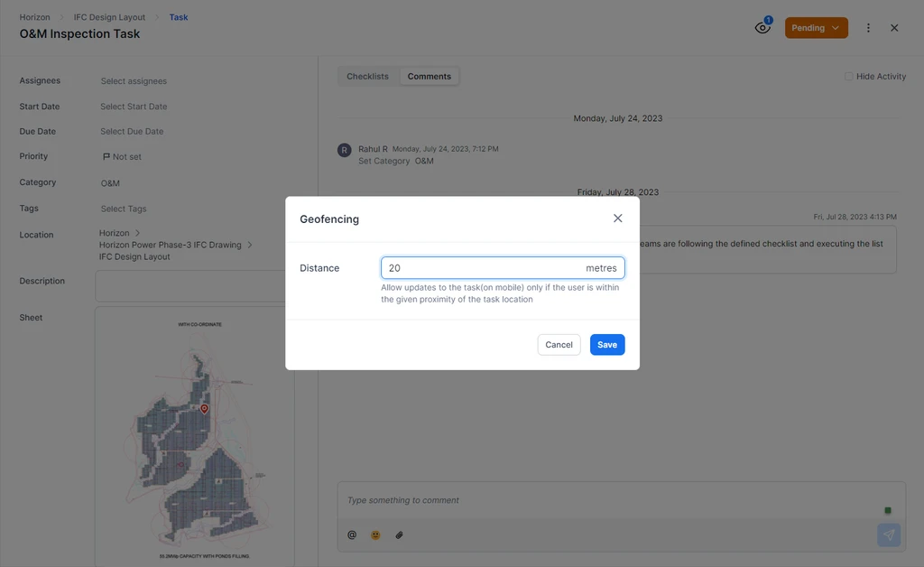Screen dimensions: 924x567
Task: Click the red location pin on sheet
Action: click(x=204, y=409)
